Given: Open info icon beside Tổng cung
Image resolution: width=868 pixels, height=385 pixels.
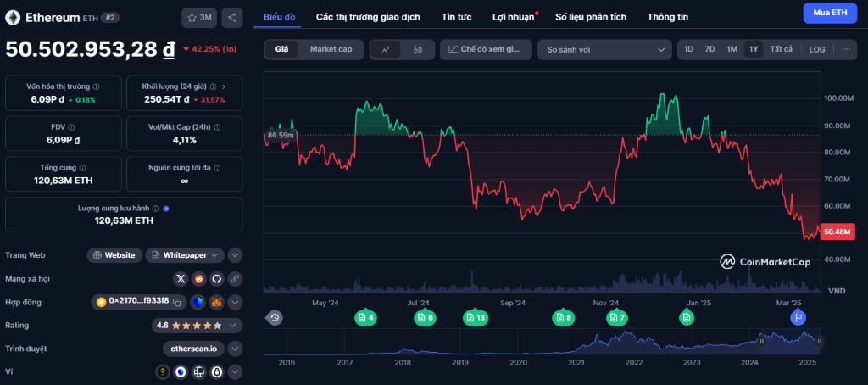Looking at the screenshot, I should (82, 168).
